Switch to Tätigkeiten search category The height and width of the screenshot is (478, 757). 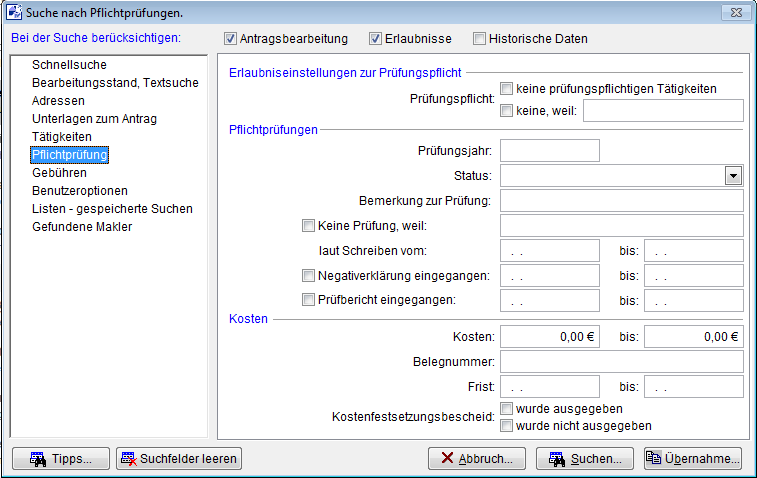[x=62, y=137]
